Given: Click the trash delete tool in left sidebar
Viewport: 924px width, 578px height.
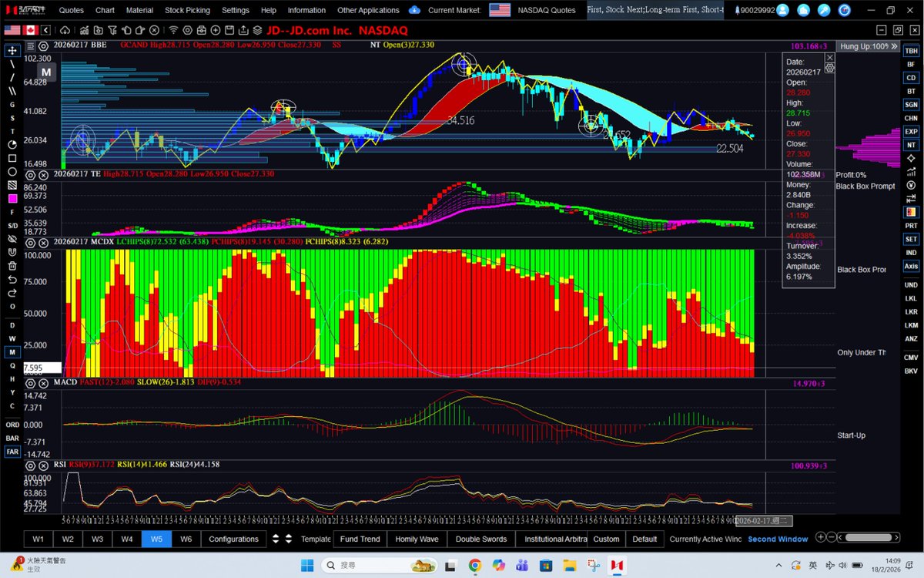Looking at the screenshot, I should click(12, 265).
